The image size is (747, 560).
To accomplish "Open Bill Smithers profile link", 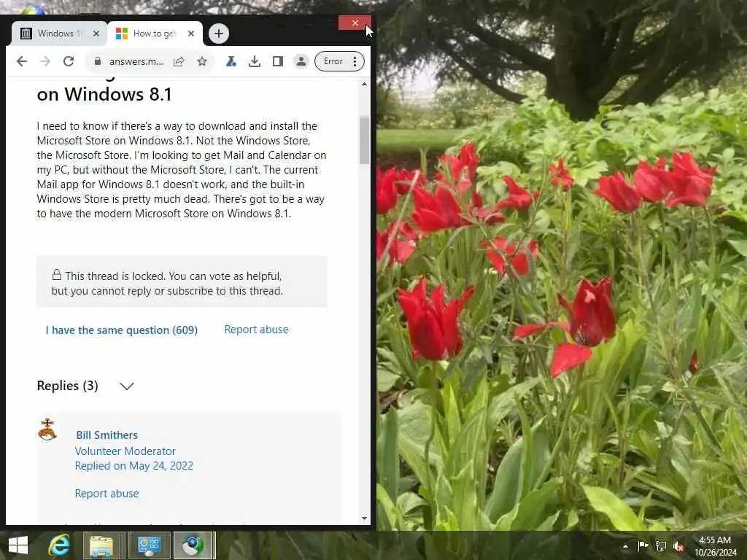I will click(x=107, y=435).
